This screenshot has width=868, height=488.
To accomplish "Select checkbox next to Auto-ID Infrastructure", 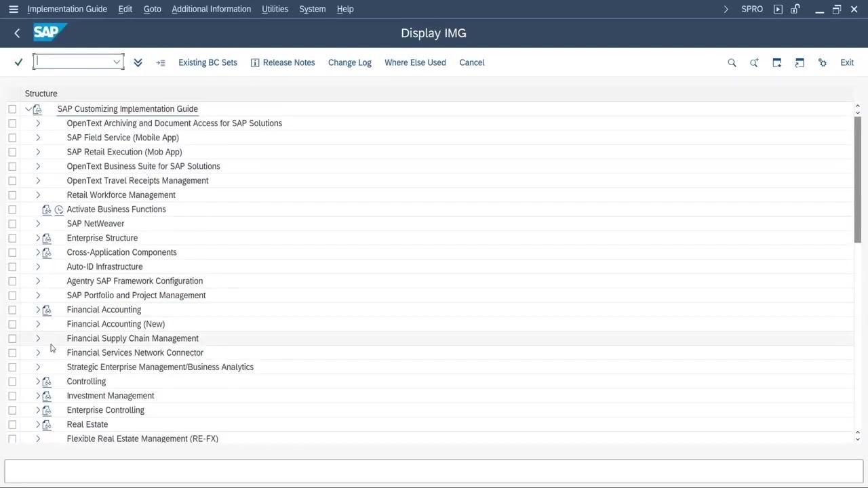I will [x=12, y=267].
